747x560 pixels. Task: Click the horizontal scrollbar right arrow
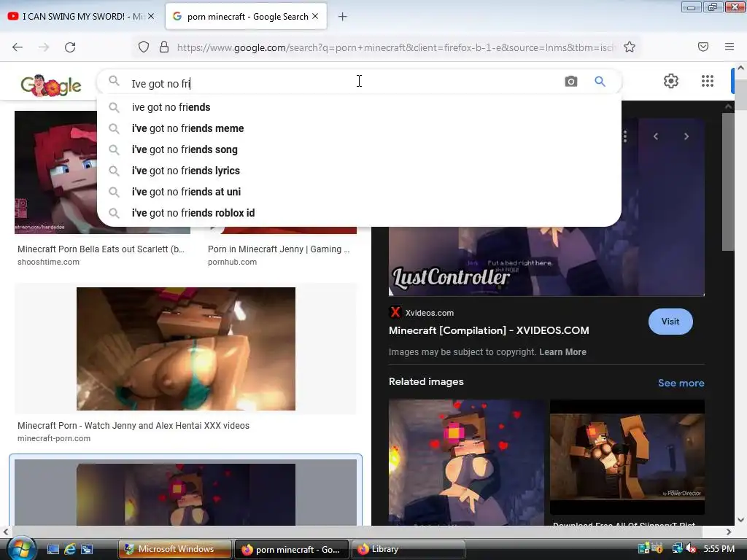click(729, 532)
